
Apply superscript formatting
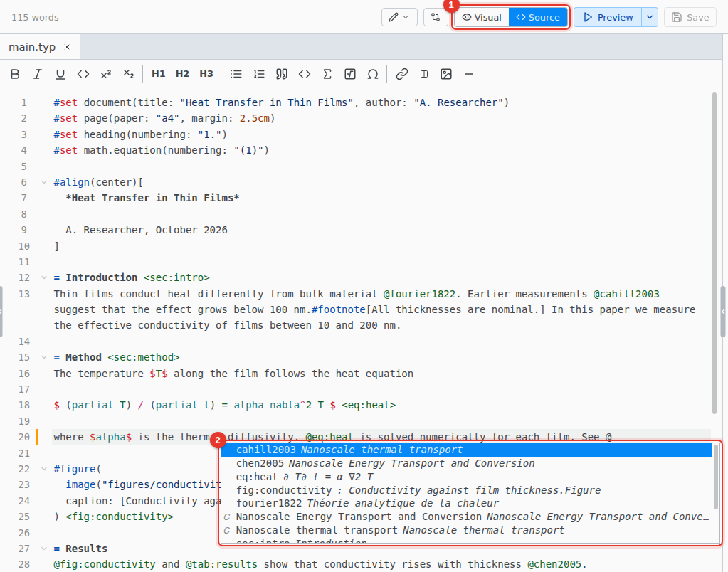pos(106,74)
